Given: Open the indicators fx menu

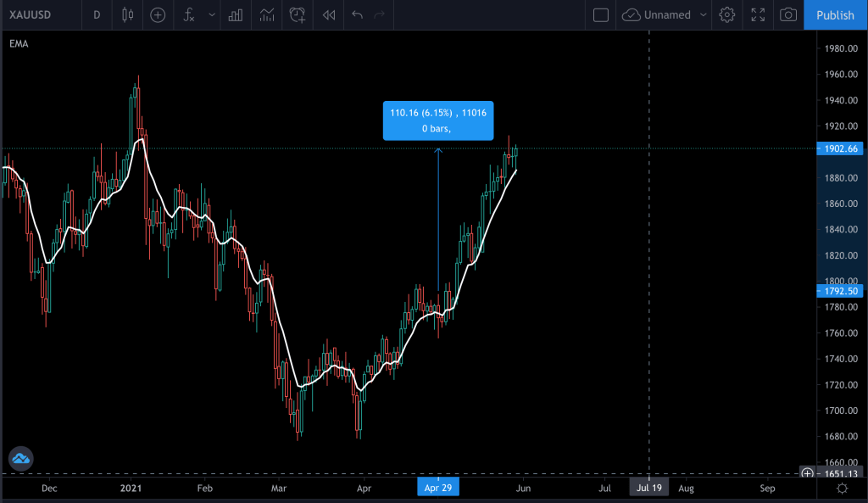Looking at the screenshot, I should pyautogui.click(x=189, y=14).
